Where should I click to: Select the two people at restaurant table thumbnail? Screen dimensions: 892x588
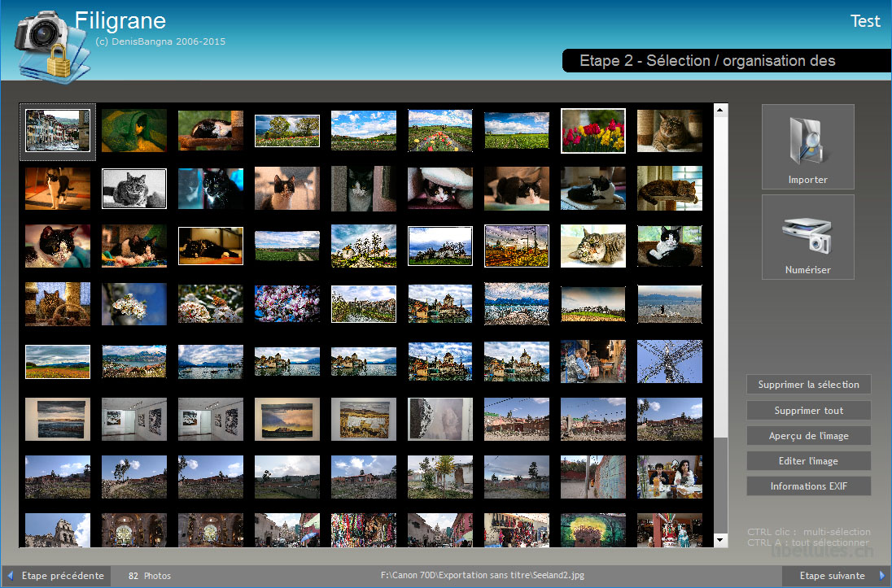pos(670,477)
